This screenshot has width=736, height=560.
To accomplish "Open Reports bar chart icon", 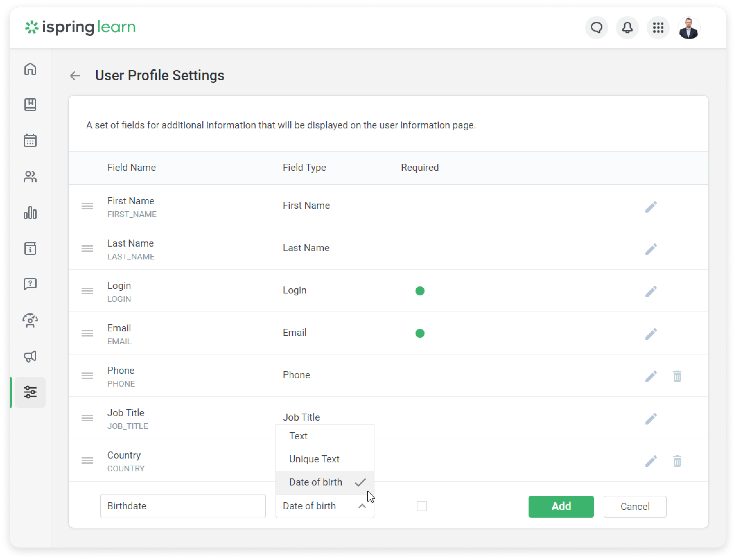I will (x=30, y=213).
